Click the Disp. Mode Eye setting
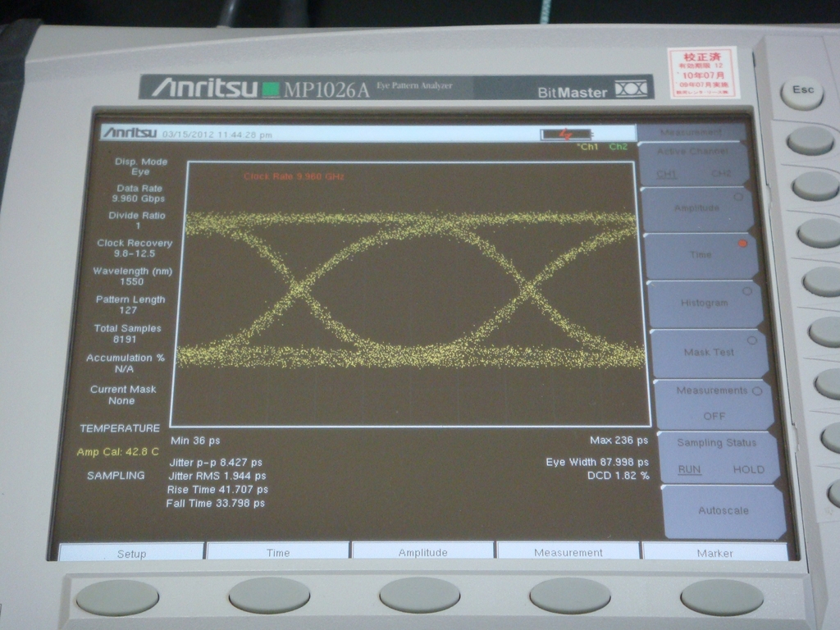Image resolution: width=840 pixels, height=630 pixels. [x=140, y=167]
